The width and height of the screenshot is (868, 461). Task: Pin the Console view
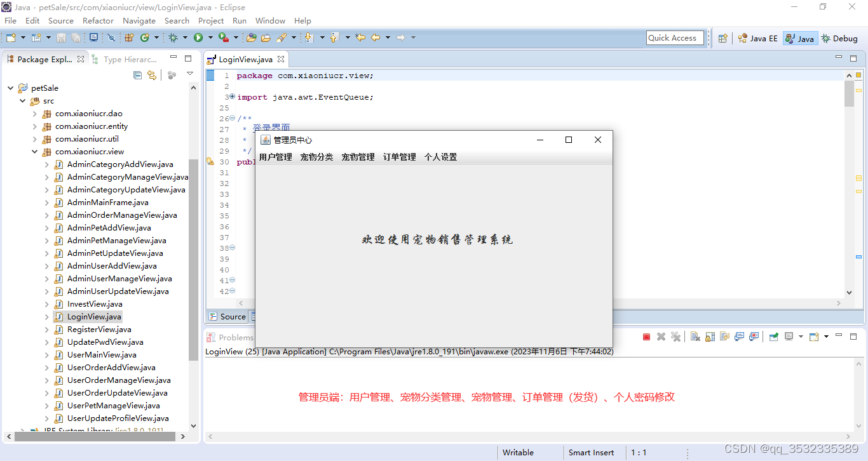pos(774,337)
